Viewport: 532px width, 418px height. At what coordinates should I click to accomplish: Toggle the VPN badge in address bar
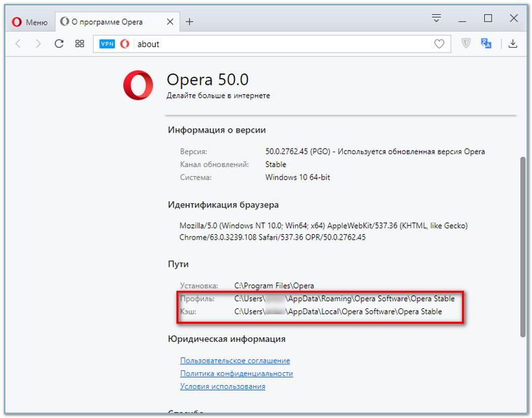pyautogui.click(x=107, y=44)
